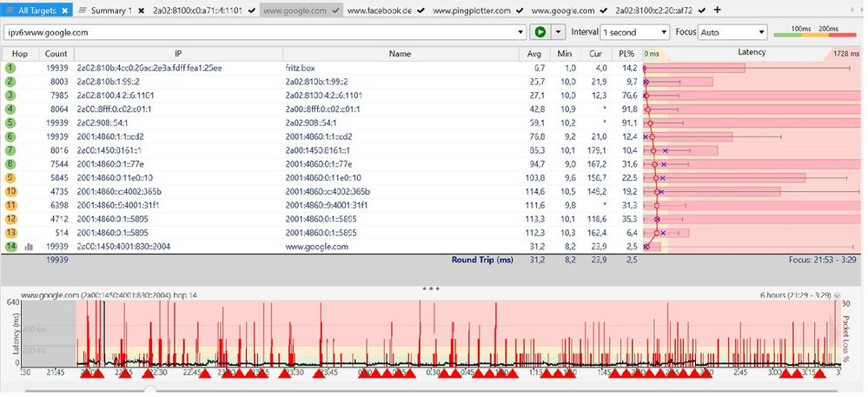
Task: Click the check mark on www.pingplotter.com tab
Action: pyautogui.click(x=520, y=10)
